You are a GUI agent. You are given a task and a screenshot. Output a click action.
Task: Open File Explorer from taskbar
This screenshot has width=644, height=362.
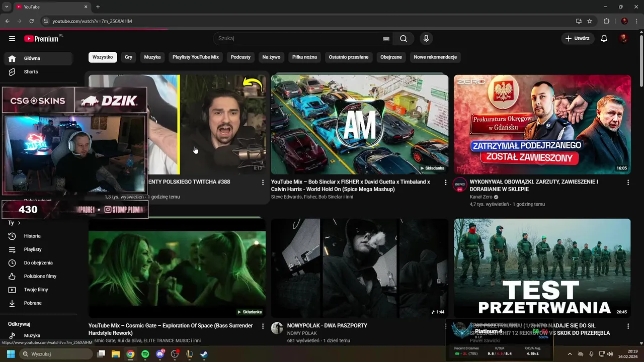[x=116, y=354]
